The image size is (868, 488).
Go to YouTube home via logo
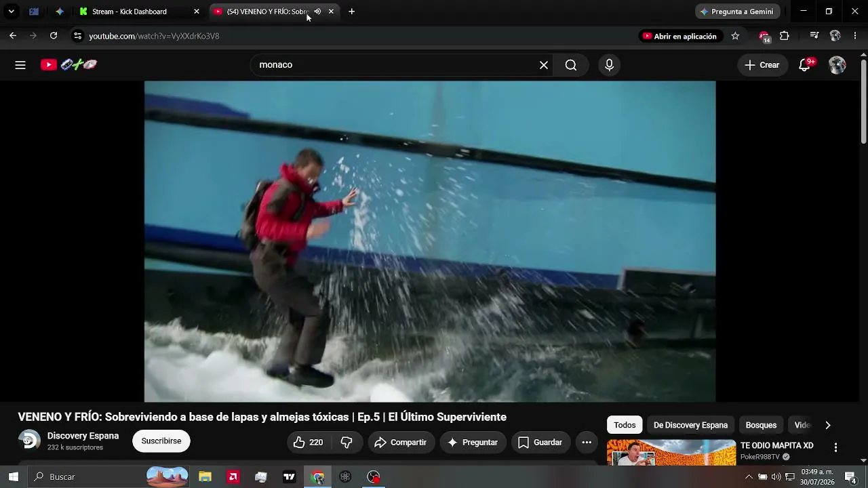coord(68,65)
